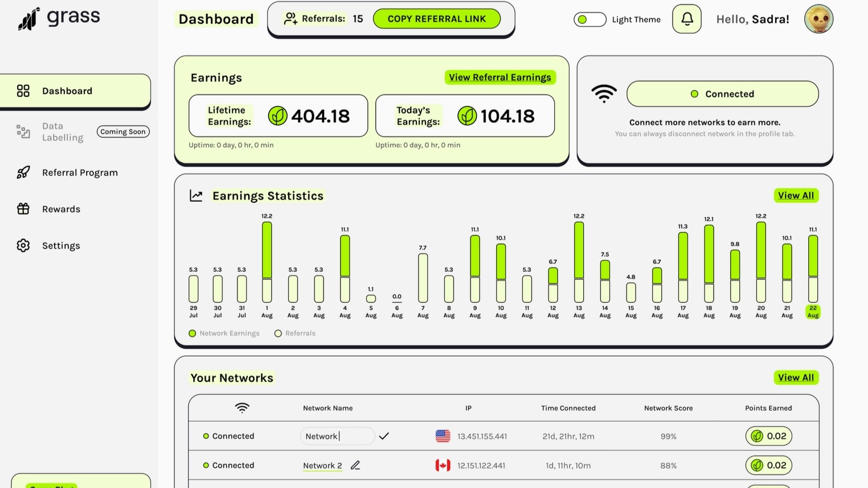The image size is (868, 488).
Task: Toggle the Referrals legend
Action: [295, 334]
